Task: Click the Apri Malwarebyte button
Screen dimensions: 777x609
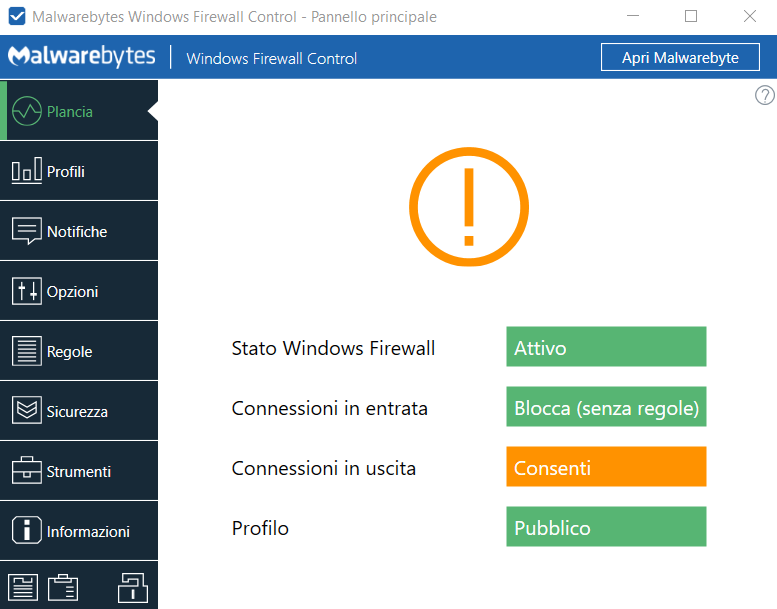Action: click(680, 57)
